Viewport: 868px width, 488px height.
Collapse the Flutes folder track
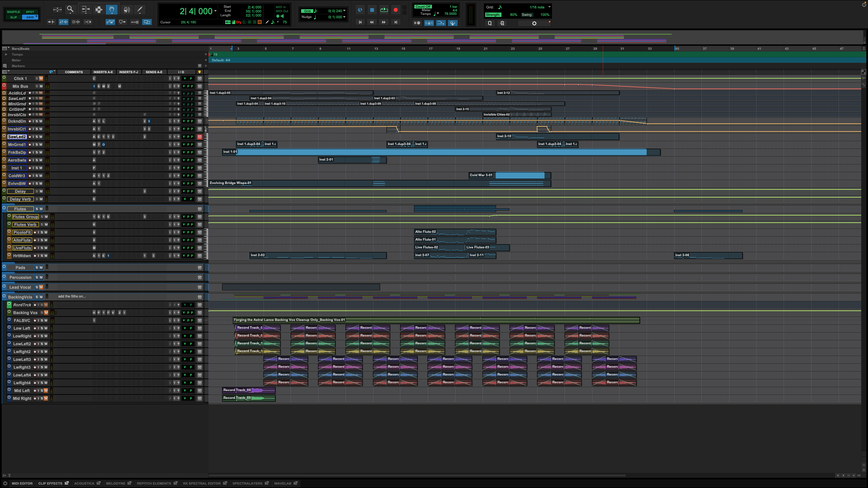[4, 208]
